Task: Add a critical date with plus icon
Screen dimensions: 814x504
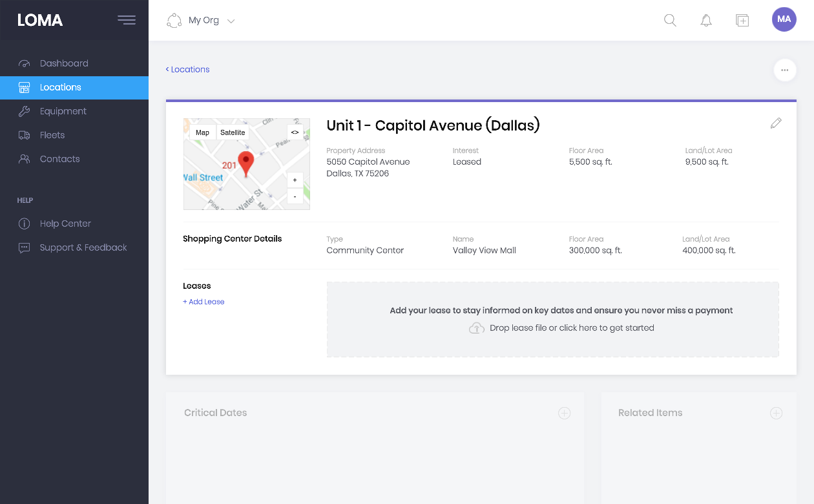Action: point(564,413)
